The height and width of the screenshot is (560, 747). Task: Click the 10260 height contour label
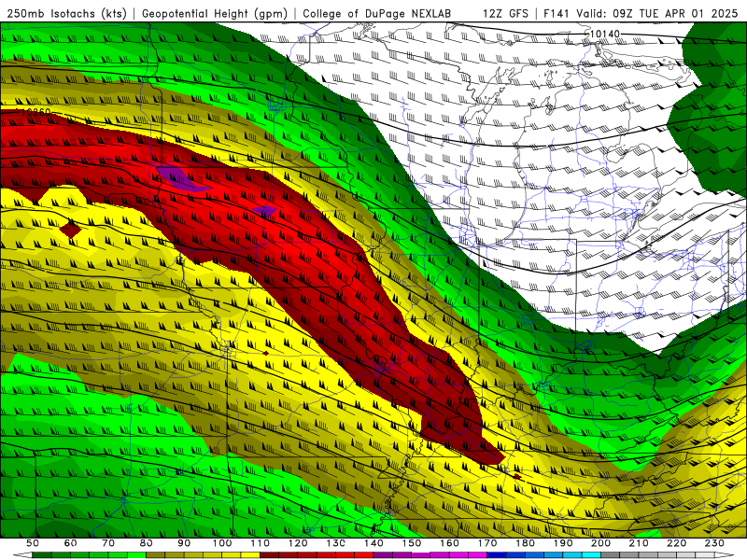35,112
